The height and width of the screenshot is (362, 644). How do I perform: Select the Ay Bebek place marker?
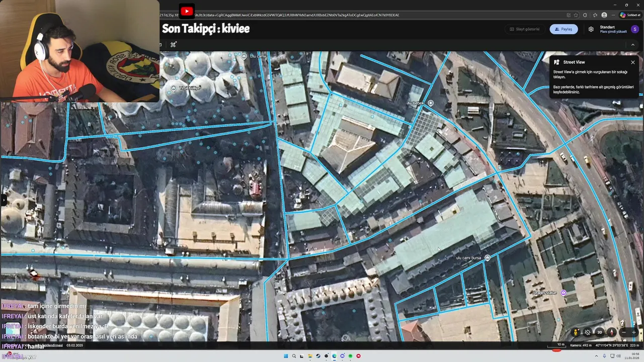(431, 103)
